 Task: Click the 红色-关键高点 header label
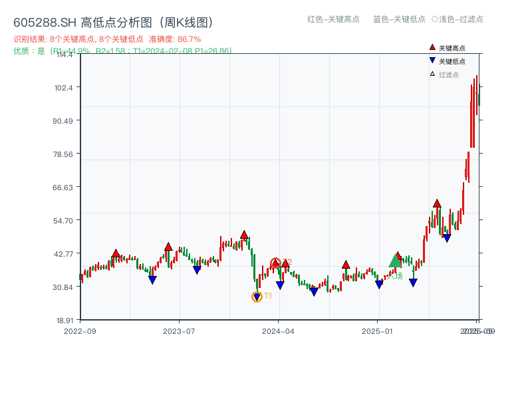[x=333, y=19]
